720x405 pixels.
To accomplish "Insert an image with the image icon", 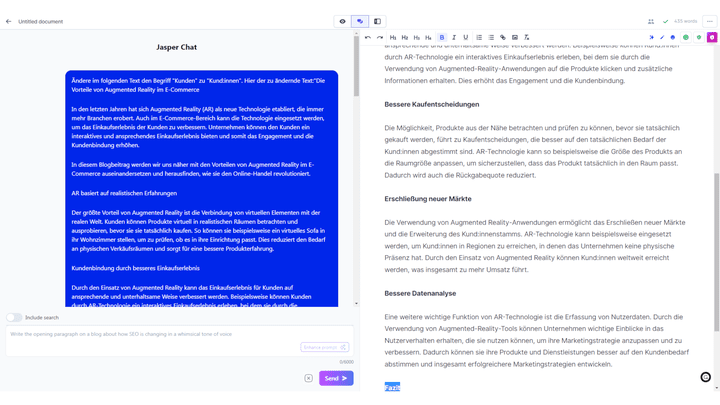I will click(515, 37).
